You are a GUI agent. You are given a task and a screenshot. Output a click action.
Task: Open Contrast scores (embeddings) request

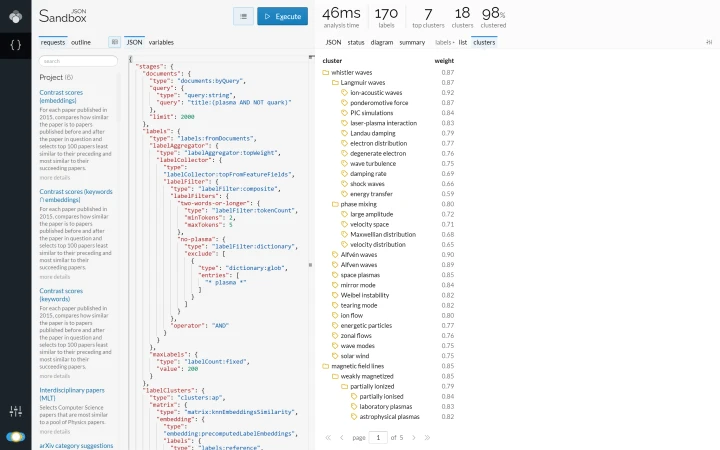(x=61, y=96)
